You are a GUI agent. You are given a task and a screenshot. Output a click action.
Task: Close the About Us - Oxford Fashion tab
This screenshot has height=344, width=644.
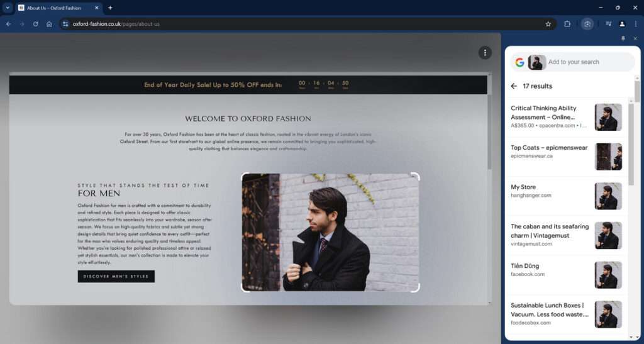[96, 8]
